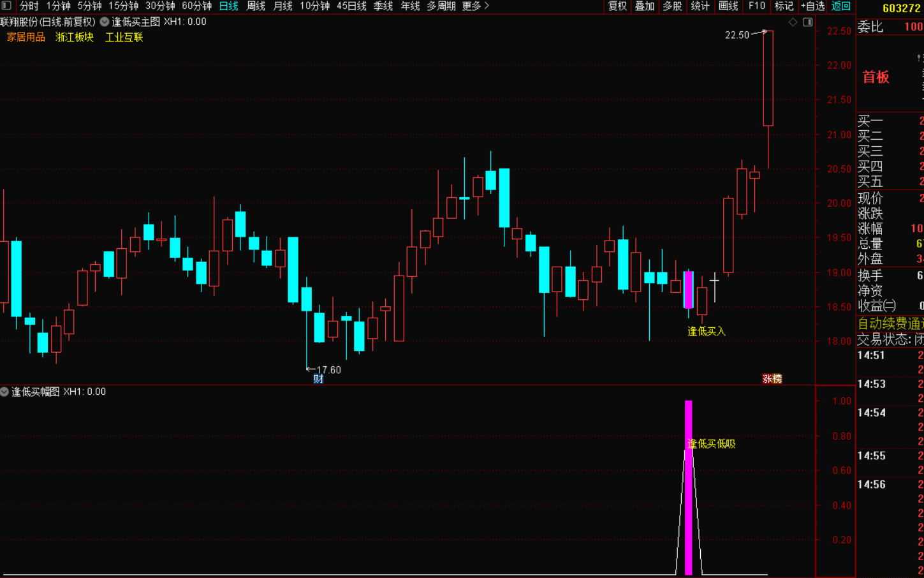Click the 画线 drawing tool
This screenshot has height=578, width=924.
[x=728, y=6]
